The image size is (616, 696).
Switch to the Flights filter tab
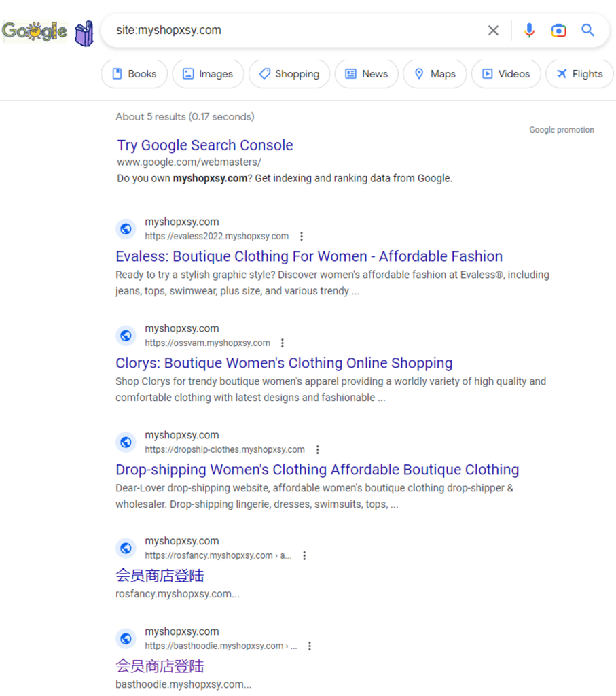coord(579,73)
